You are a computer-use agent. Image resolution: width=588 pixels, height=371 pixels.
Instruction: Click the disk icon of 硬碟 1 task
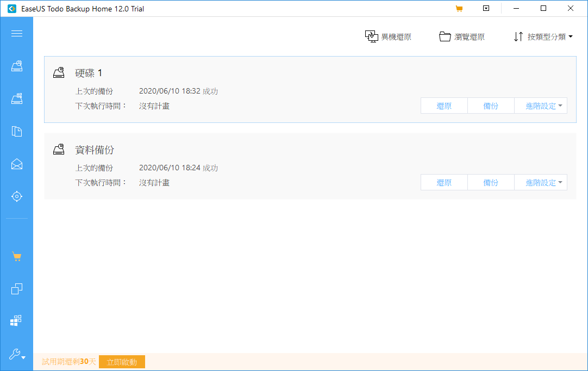tap(59, 72)
